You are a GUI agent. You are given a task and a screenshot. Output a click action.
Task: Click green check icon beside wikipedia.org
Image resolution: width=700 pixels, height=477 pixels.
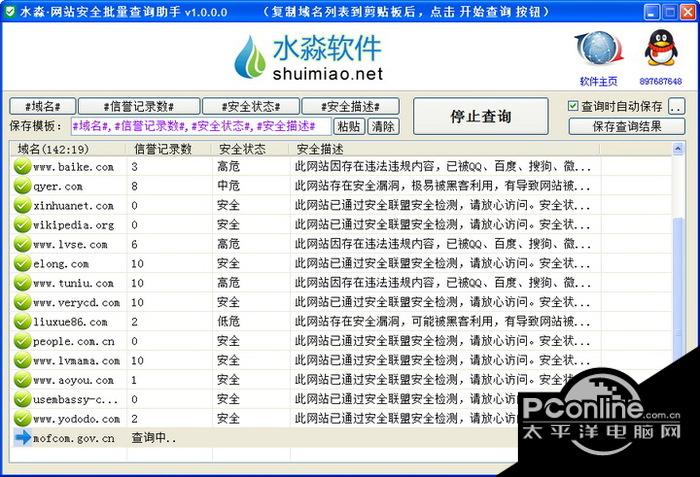pyautogui.click(x=22, y=224)
